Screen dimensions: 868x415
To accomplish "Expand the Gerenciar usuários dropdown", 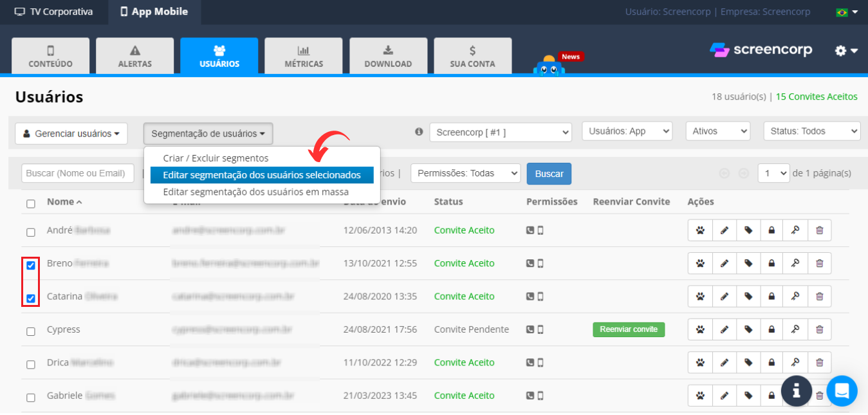I will [71, 134].
